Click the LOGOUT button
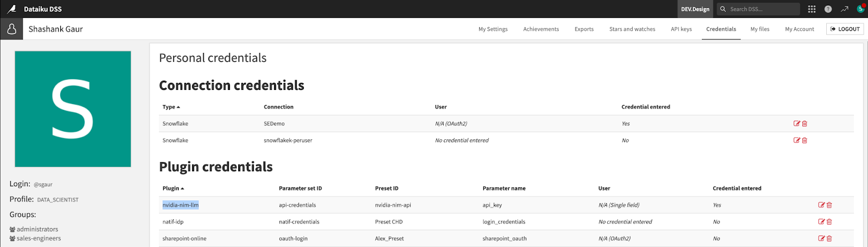This screenshot has height=247, width=868. pos(845,29)
